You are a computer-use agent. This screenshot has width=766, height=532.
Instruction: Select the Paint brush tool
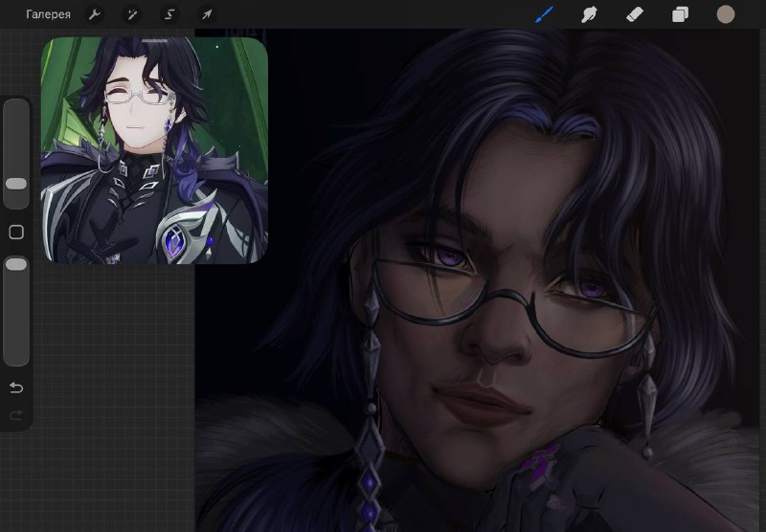pyautogui.click(x=544, y=14)
